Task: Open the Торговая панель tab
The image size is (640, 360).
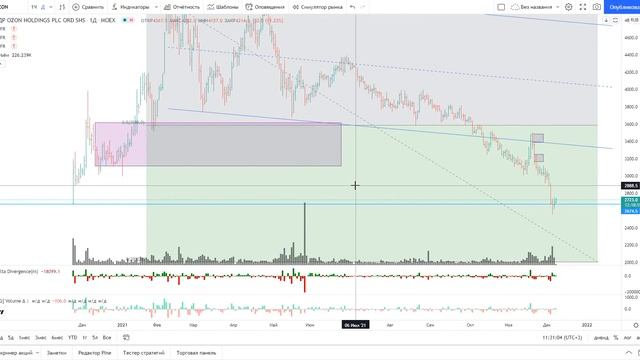Action: pos(196,353)
